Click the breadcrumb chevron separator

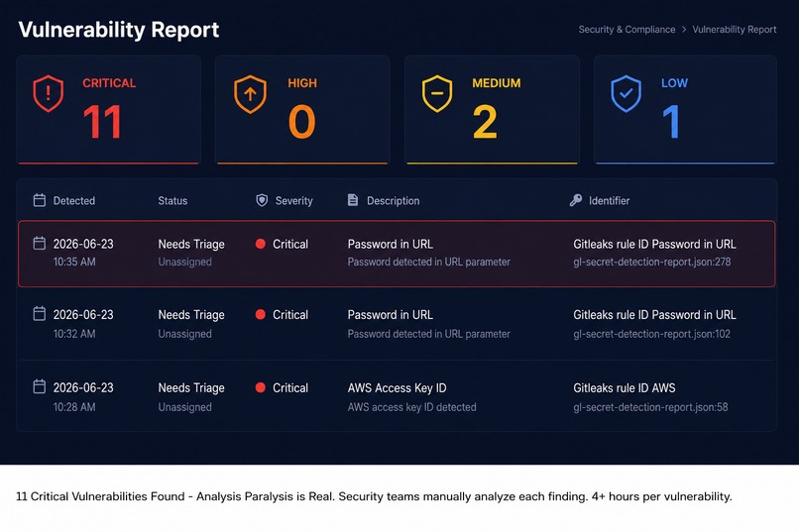684,30
